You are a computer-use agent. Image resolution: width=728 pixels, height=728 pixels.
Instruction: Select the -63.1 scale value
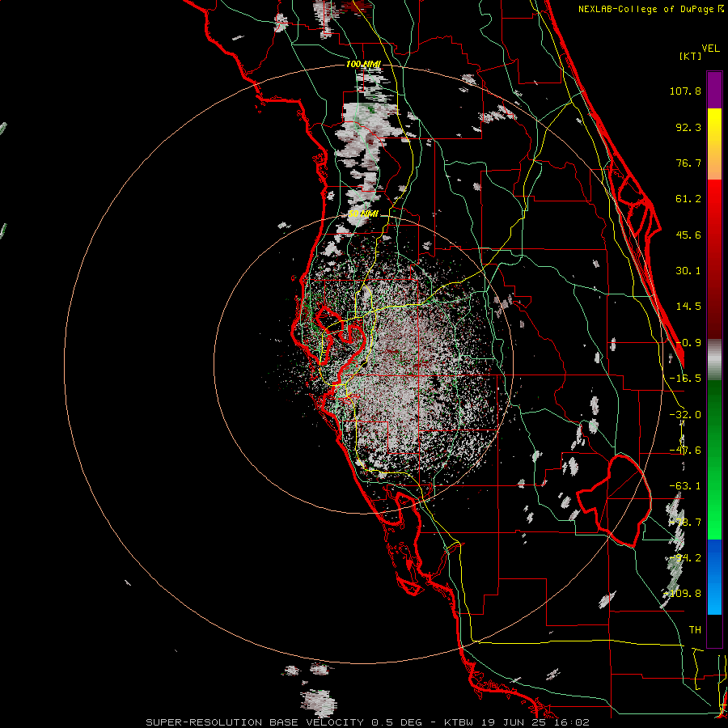click(x=685, y=486)
